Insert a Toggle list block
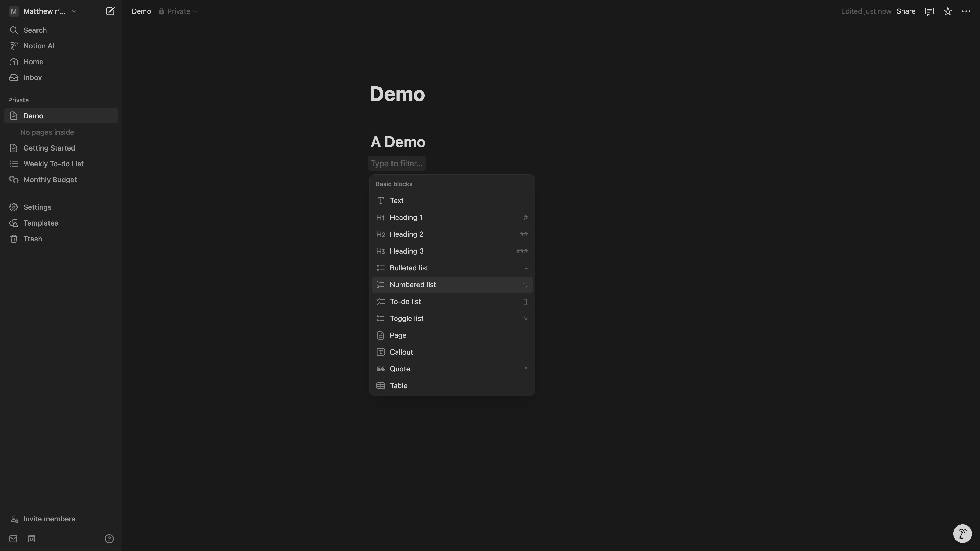 (452, 318)
